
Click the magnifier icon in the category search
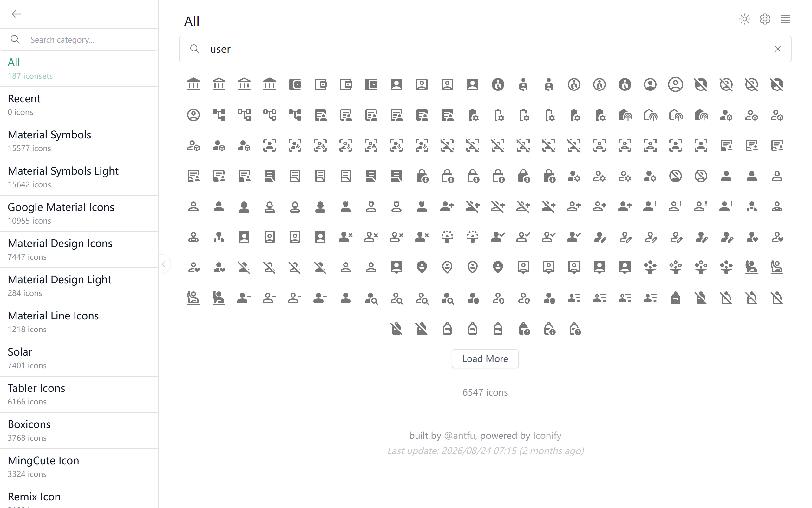pyautogui.click(x=15, y=40)
